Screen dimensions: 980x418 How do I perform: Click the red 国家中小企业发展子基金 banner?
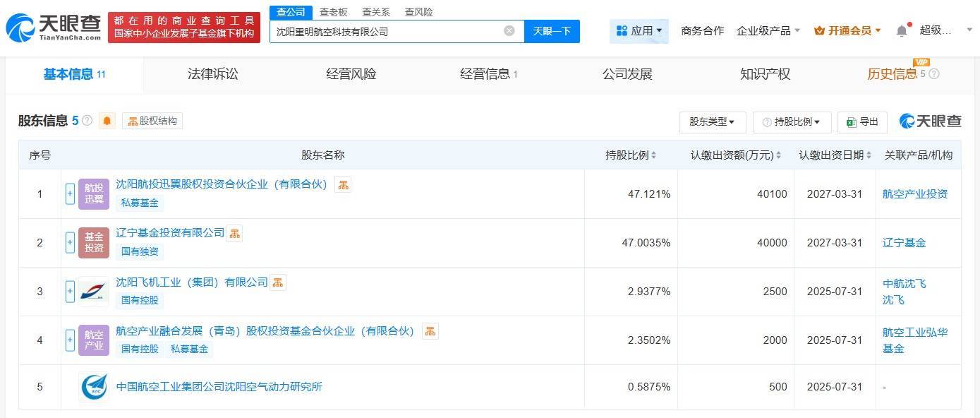184,28
